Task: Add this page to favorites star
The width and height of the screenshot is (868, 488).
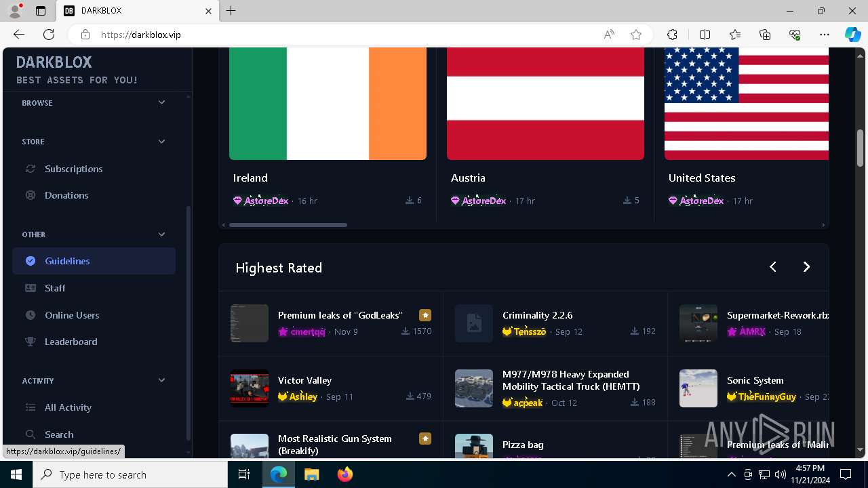Action: point(636,35)
